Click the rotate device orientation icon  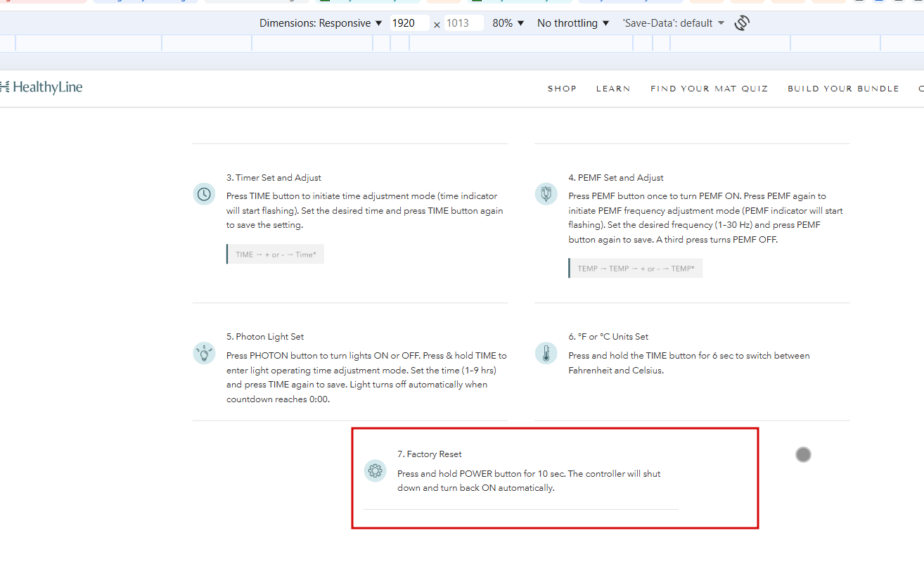(x=742, y=23)
